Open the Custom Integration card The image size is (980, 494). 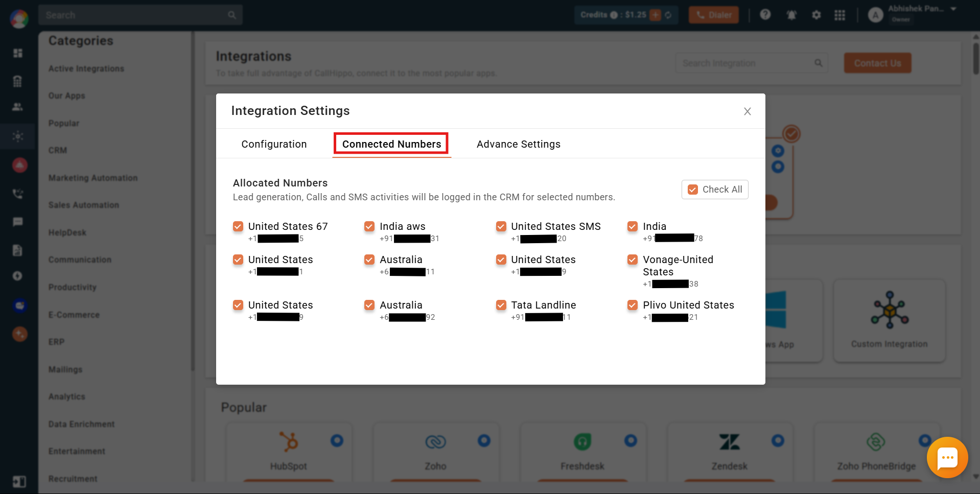(x=890, y=321)
